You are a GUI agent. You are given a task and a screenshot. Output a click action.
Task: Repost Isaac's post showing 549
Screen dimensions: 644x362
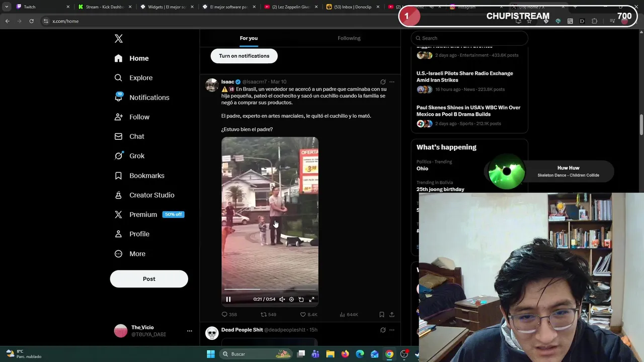coord(268,315)
